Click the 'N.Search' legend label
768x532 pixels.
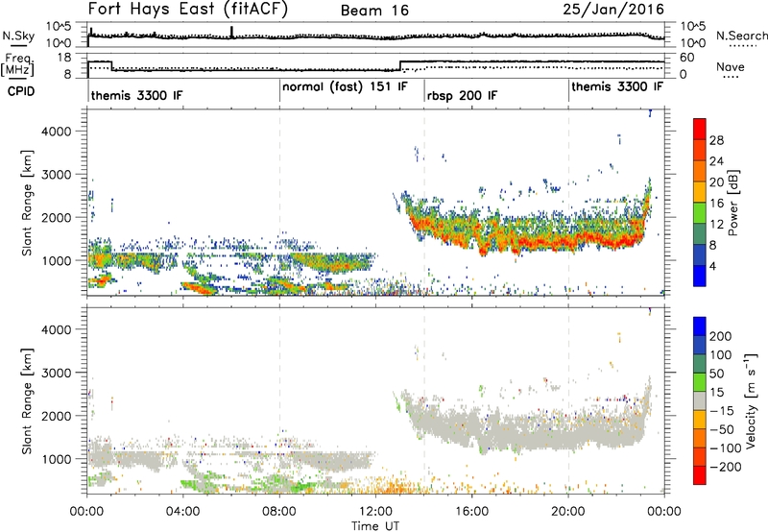742,36
